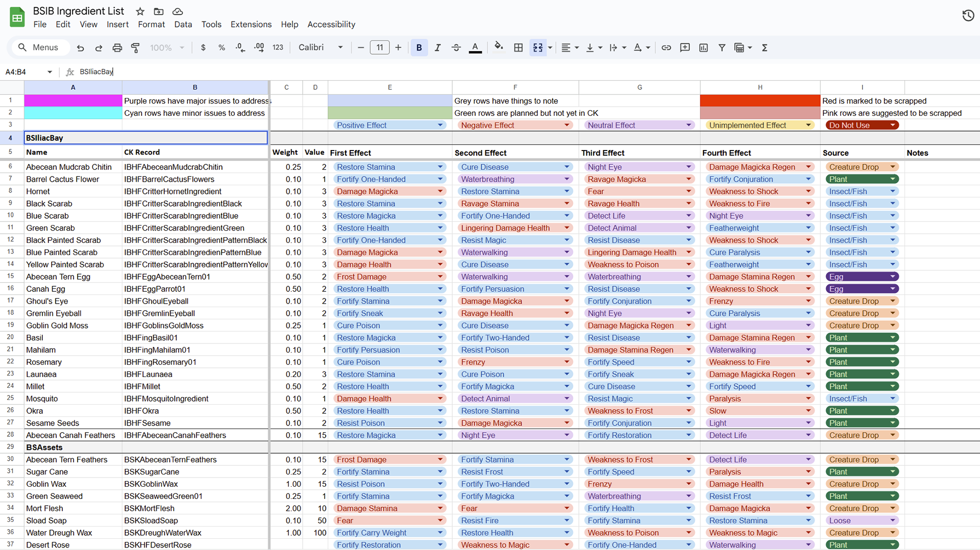Insert a link
This screenshot has height=550, width=980.
point(666,47)
